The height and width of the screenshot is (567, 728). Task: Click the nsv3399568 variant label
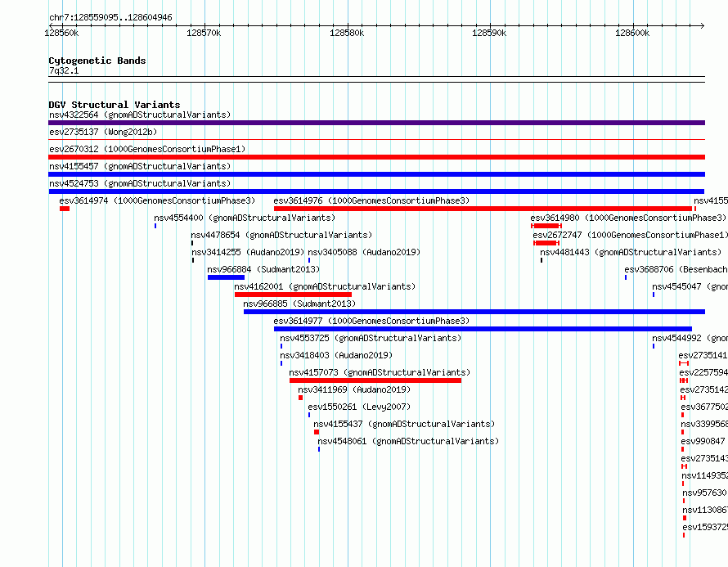point(704,424)
